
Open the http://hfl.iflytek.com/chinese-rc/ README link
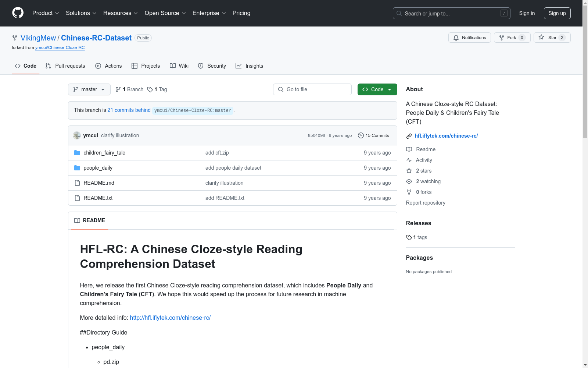tap(170, 318)
